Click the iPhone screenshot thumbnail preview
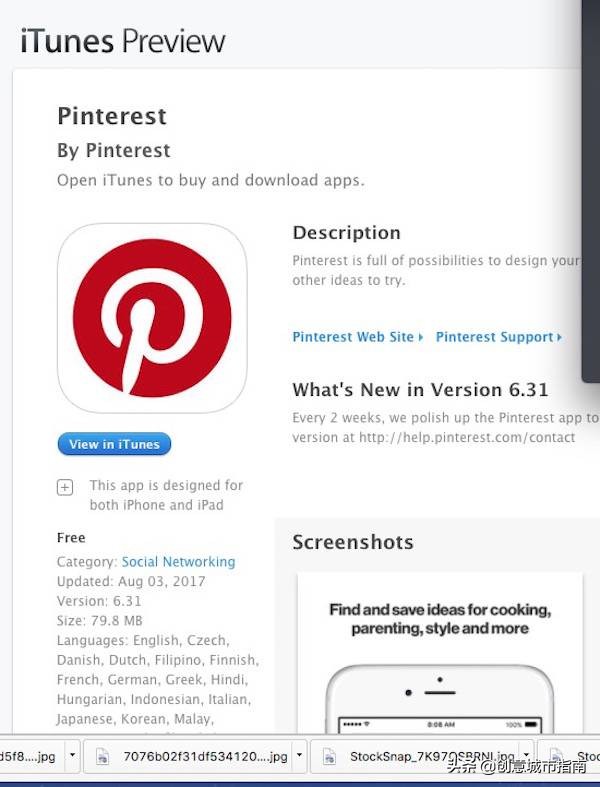The image size is (600, 787). 440,652
